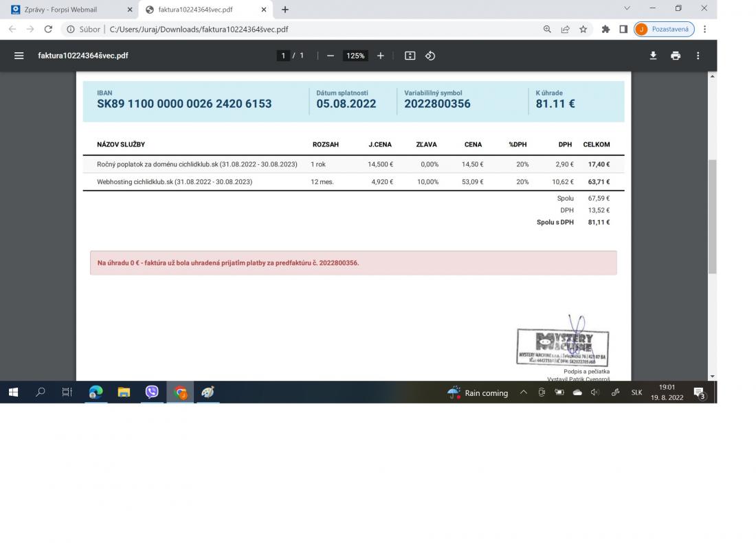Rotate the PDF counterclockwise
Image resolution: width=756 pixels, height=543 pixels.
pyautogui.click(x=430, y=56)
